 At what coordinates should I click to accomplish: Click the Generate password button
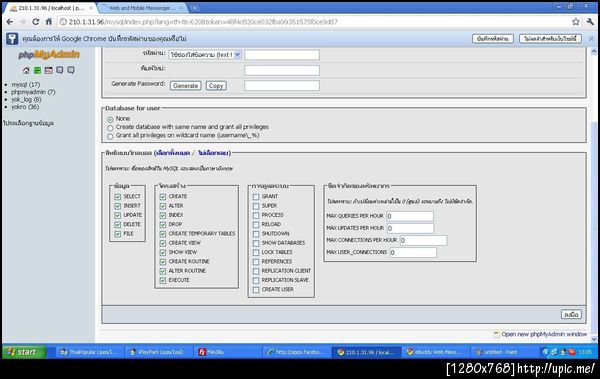186,86
